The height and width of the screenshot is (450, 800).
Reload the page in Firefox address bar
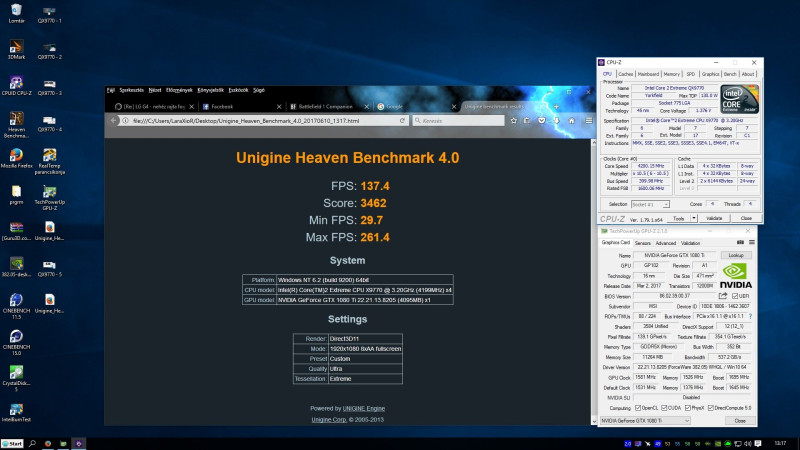pyautogui.click(x=402, y=121)
